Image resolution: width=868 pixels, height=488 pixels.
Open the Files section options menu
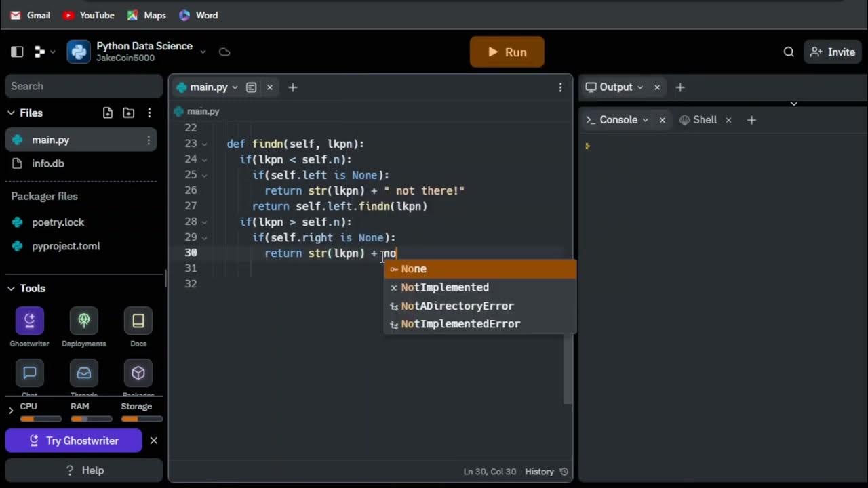(x=149, y=113)
